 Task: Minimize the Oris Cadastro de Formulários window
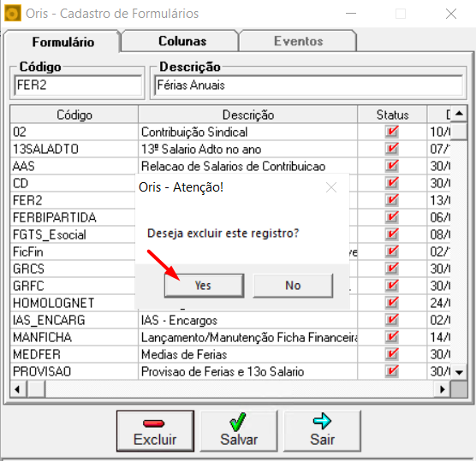click(x=351, y=14)
